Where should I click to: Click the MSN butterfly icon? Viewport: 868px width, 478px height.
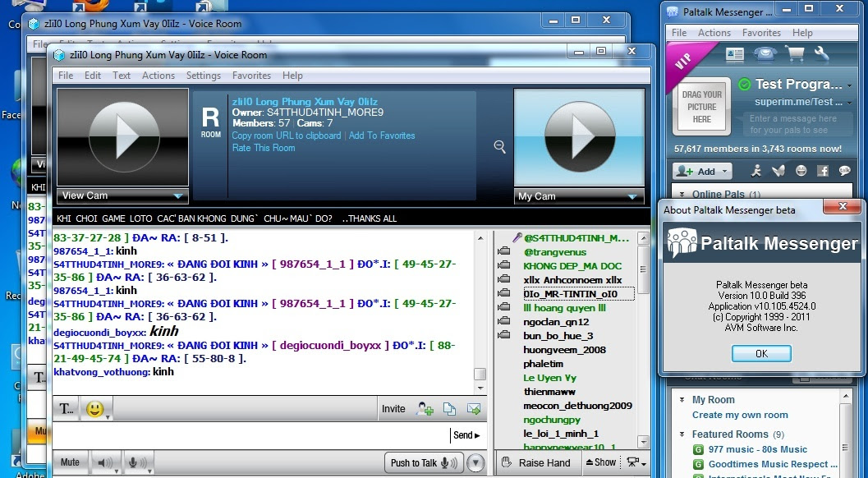[x=778, y=171]
